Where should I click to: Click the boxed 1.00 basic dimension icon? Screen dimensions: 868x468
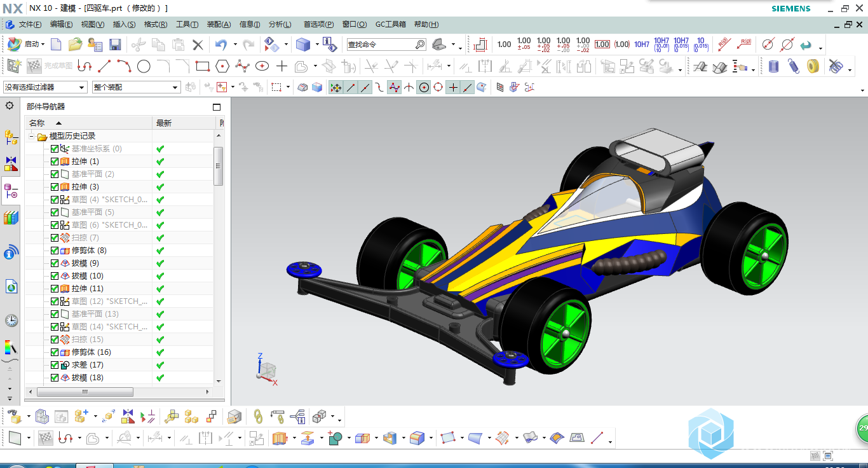coord(602,45)
